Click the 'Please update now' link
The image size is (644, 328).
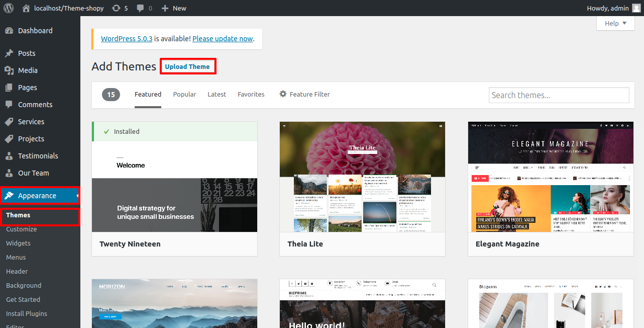pos(223,39)
